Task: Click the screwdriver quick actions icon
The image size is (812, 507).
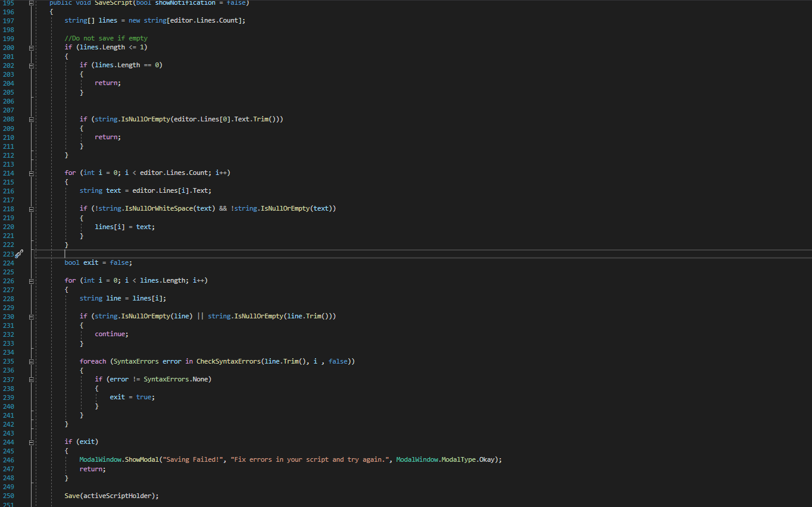Action: click(x=19, y=253)
